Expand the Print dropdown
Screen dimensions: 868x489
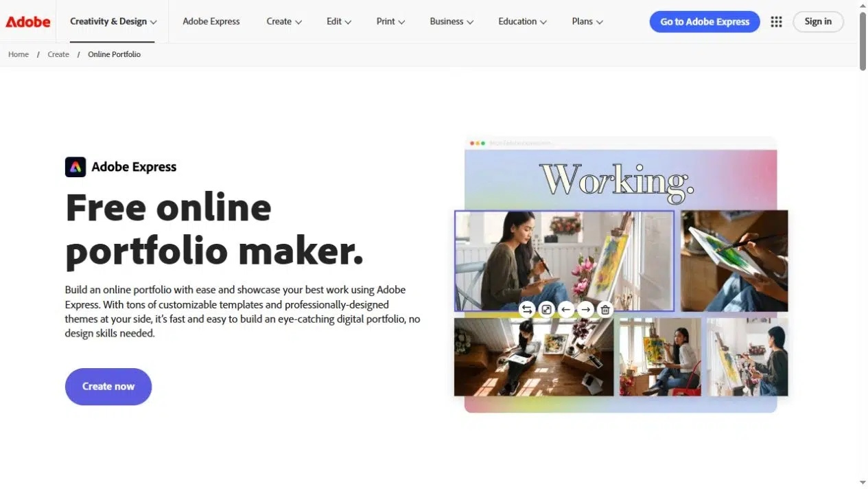click(x=390, y=21)
